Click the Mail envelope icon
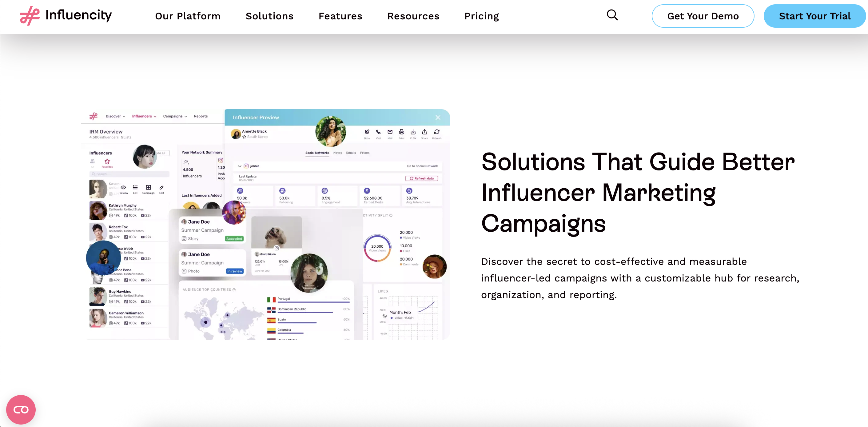 pos(390,132)
